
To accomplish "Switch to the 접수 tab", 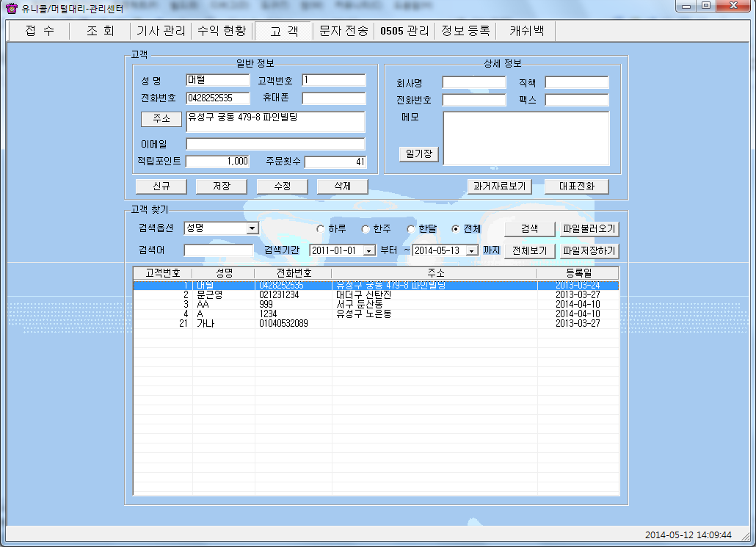I will pos(39,32).
